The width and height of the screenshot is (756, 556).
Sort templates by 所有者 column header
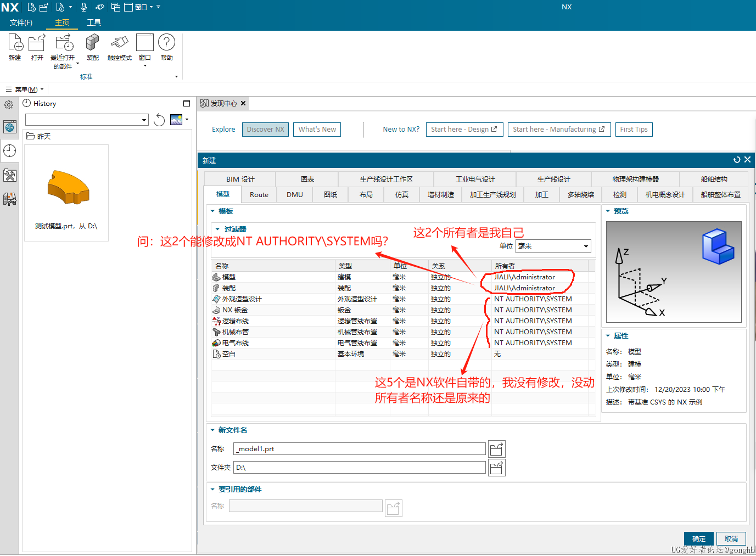coord(540,266)
